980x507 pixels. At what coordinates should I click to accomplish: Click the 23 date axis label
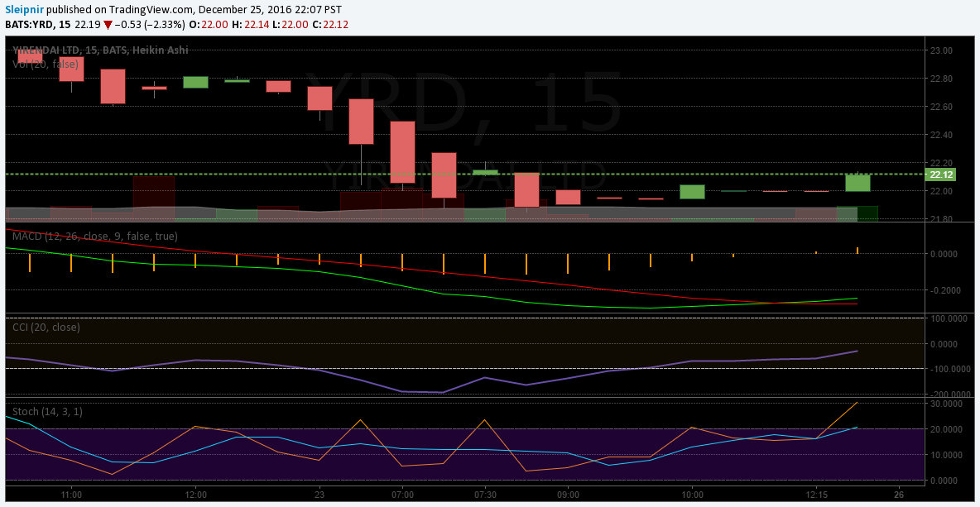point(319,493)
